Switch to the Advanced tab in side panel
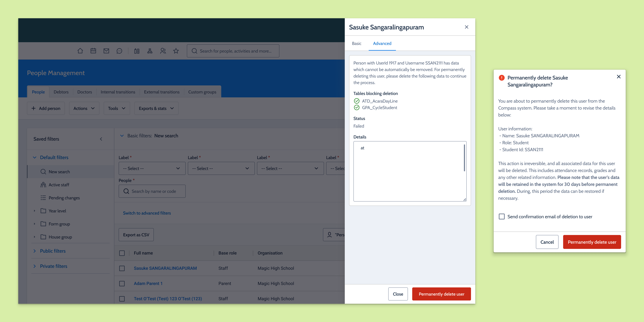 click(382, 44)
